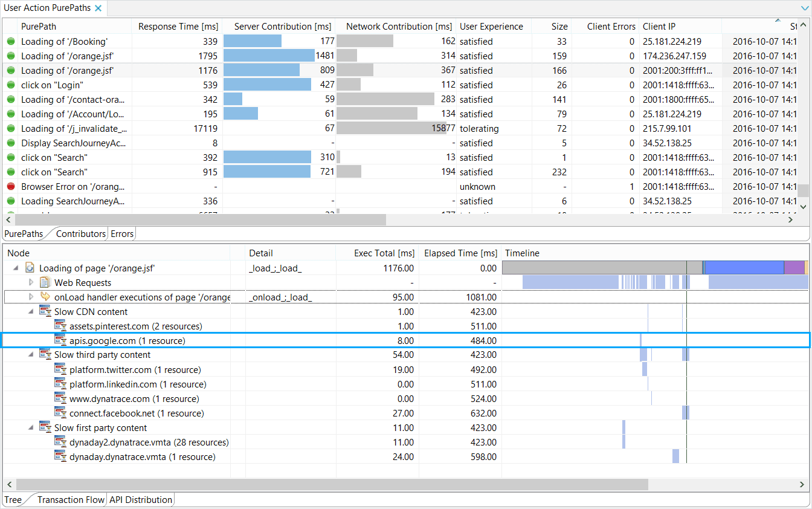Image resolution: width=812 pixels, height=509 pixels.
Task: Click the Slow first party content icon
Action: 45,427
